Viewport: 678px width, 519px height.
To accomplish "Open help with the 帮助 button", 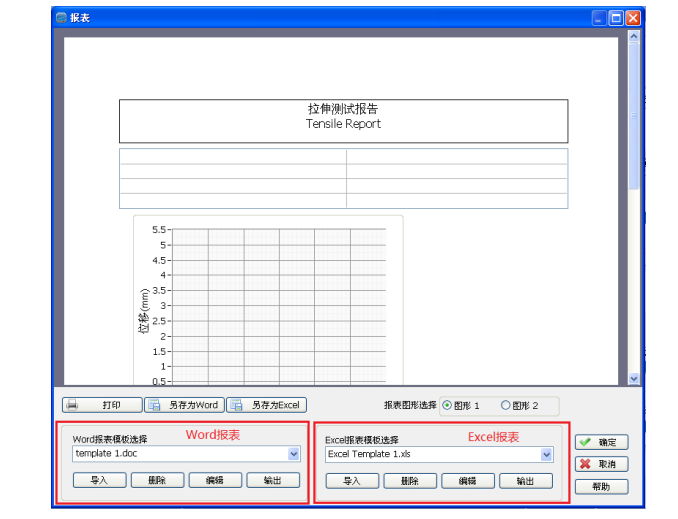I will [x=601, y=486].
